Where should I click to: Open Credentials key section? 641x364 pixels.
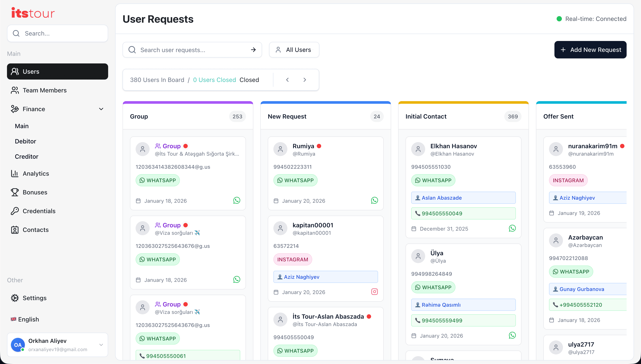(x=39, y=211)
